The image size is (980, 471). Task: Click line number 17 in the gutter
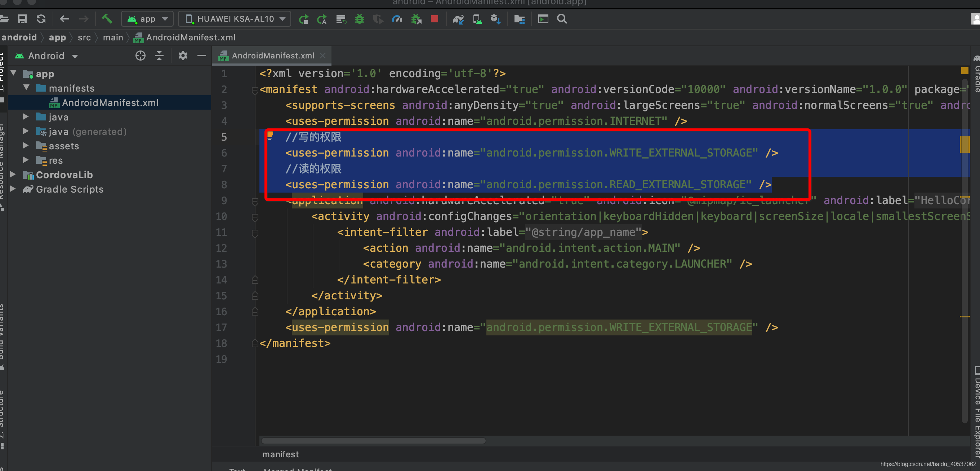(221, 327)
